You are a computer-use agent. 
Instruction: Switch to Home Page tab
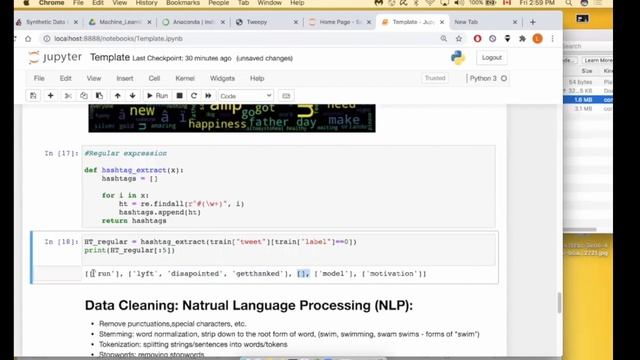tap(340, 22)
